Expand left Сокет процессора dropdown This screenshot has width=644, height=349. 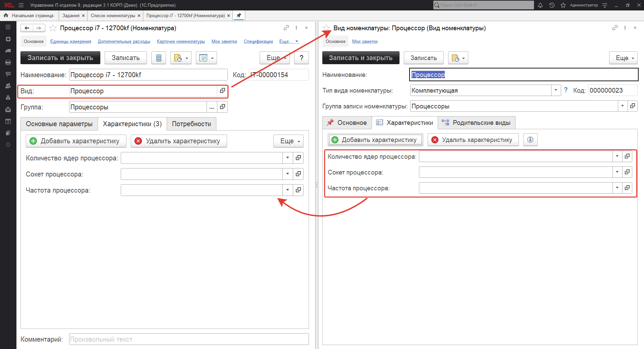click(x=287, y=174)
